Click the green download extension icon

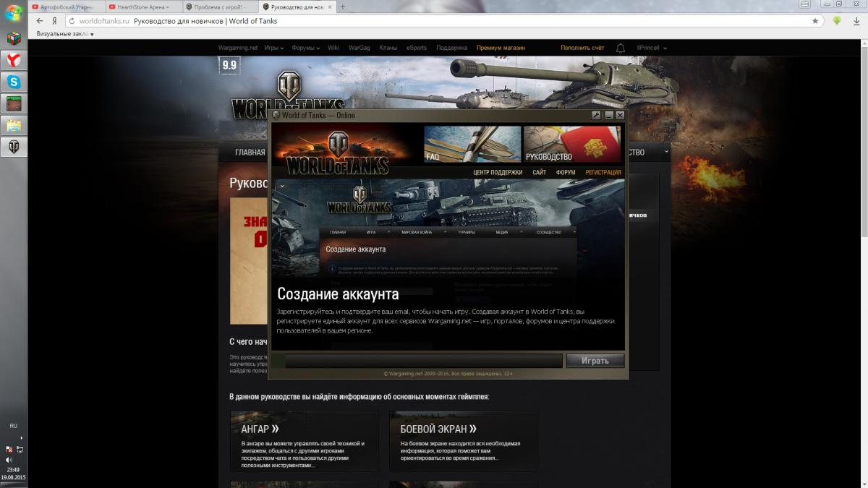coord(837,21)
